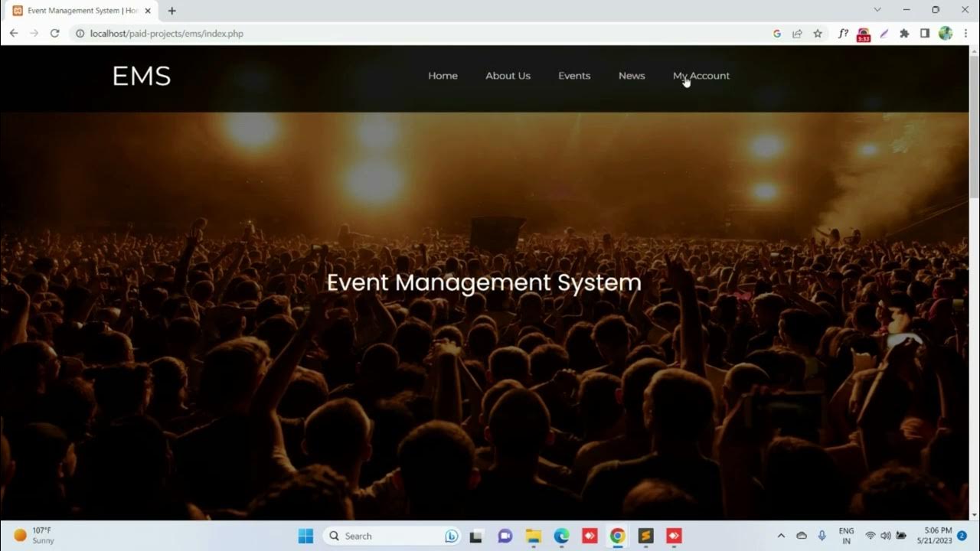The width and height of the screenshot is (980, 551).
Task: Open the notification badge showing 2
Action: click(962, 536)
